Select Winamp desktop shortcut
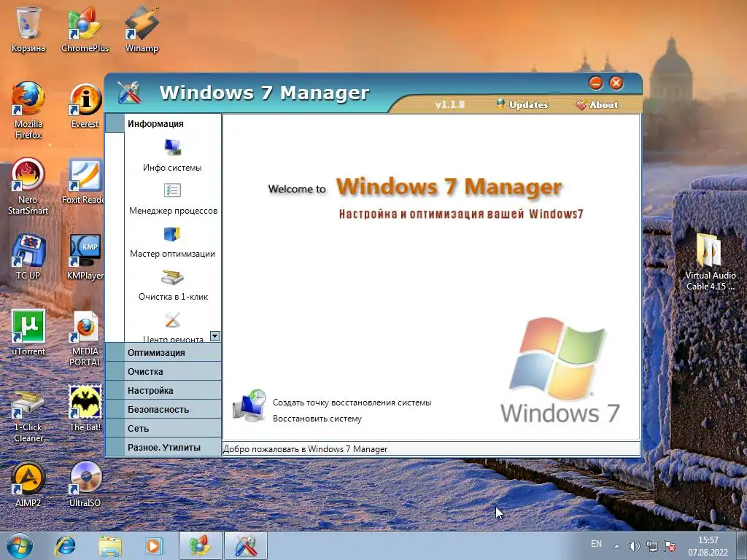This screenshot has width=747, height=560. point(142,29)
